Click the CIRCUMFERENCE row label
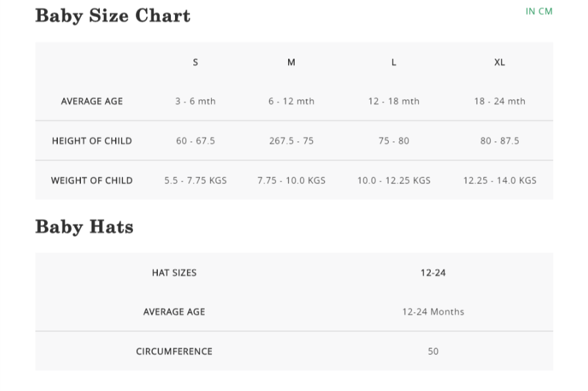 [x=174, y=352]
